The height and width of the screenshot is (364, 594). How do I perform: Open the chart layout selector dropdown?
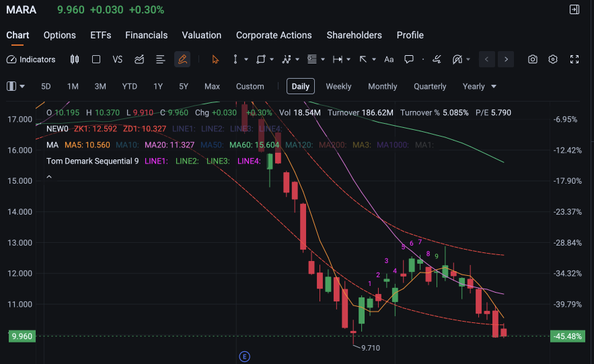tap(15, 86)
